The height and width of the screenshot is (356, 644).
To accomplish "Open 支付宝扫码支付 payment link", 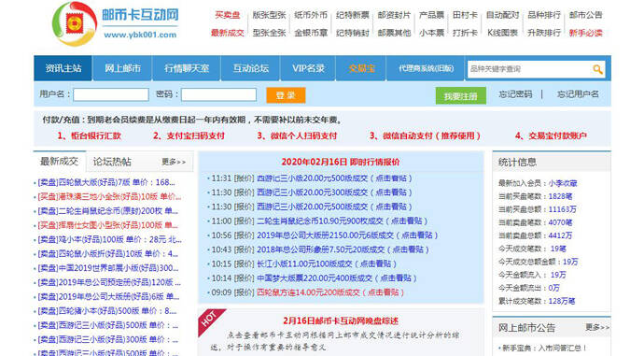I will click(189, 135).
